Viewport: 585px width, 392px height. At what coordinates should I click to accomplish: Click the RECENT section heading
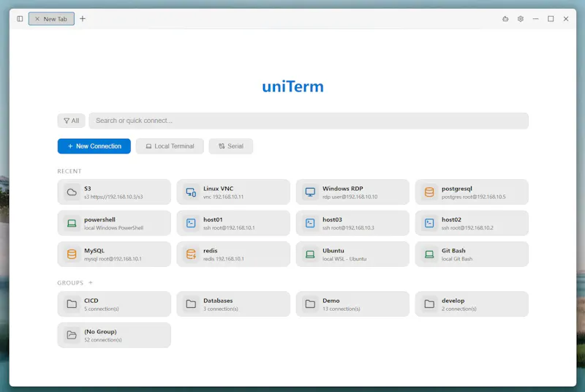click(x=69, y=171)
